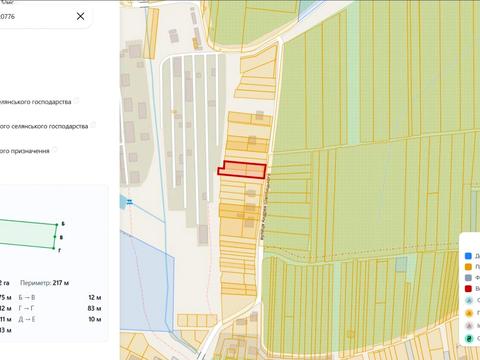Viewport: 480px width, 360px height.
Task: Click the 'Д → Е' segment label
Action: pyautogui.click(x=27, y=319)
